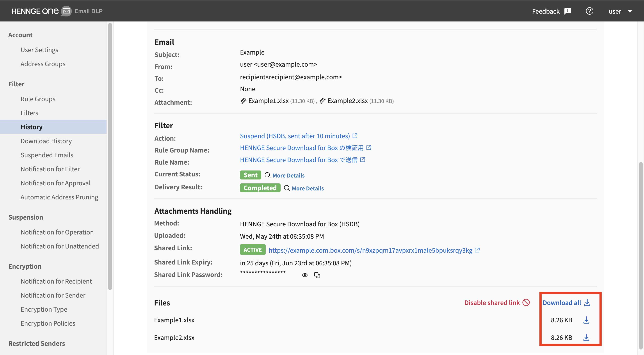
Task: Click external link icon beside Rule Group Name
Action: (368, 147)
